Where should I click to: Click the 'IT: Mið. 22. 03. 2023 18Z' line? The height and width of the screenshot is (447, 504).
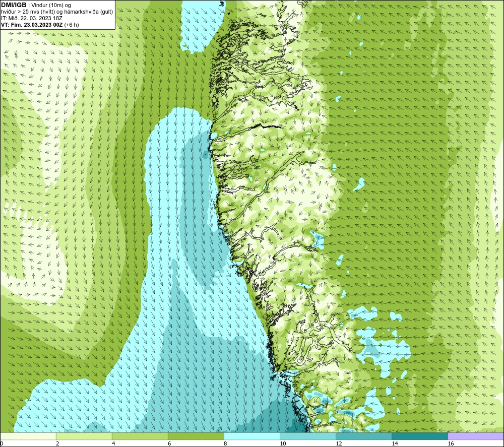tap(31, 18)
